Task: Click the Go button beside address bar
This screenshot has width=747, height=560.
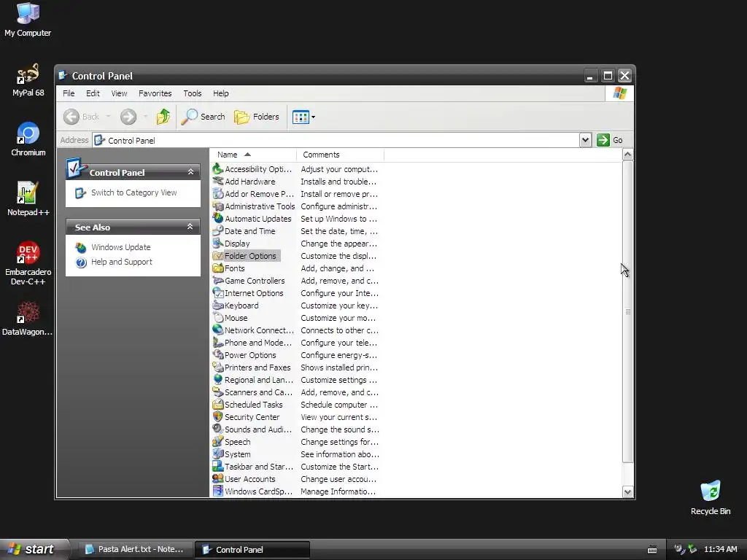Action: (x=610, y=140)
